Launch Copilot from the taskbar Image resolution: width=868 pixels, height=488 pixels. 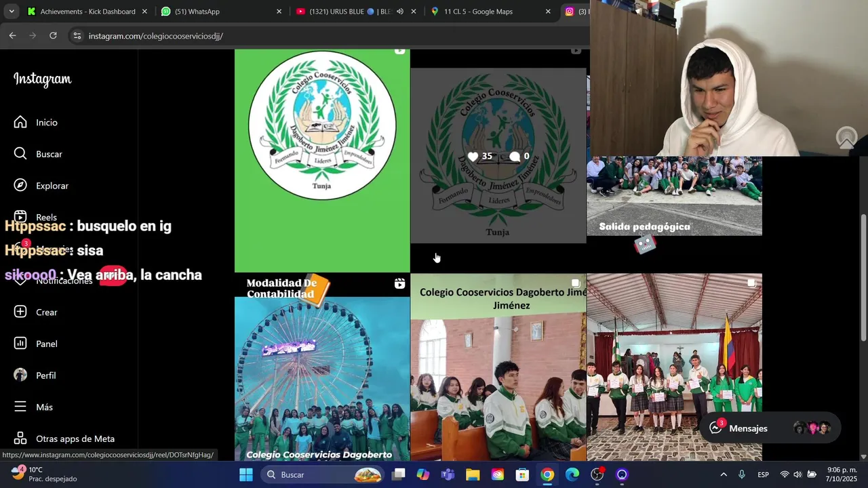click(423, 474)
